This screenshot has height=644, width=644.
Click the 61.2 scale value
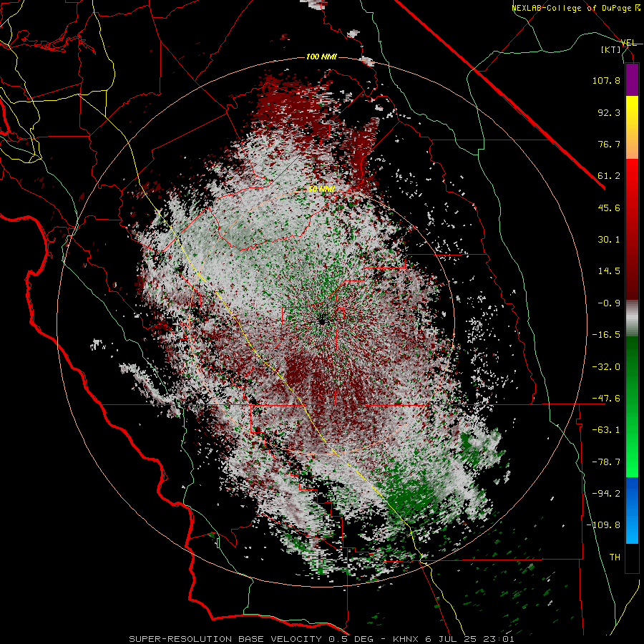click(x=609, y=176)
